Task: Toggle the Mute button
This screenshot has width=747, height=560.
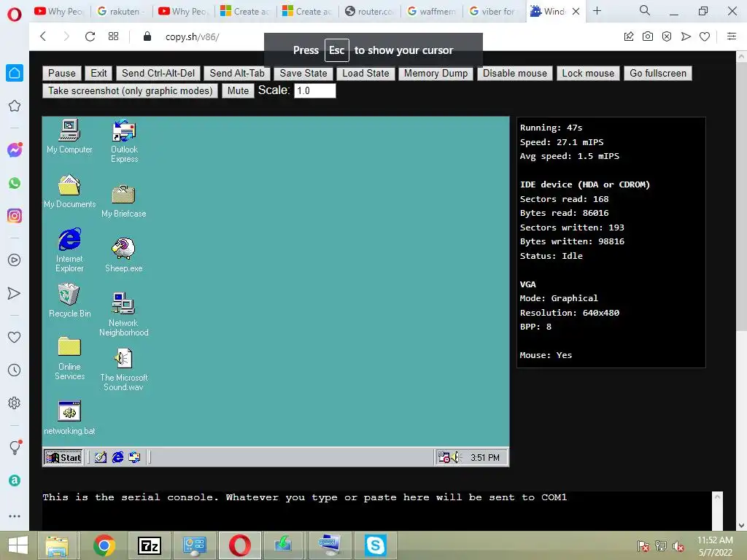Action: coord(238,91)
